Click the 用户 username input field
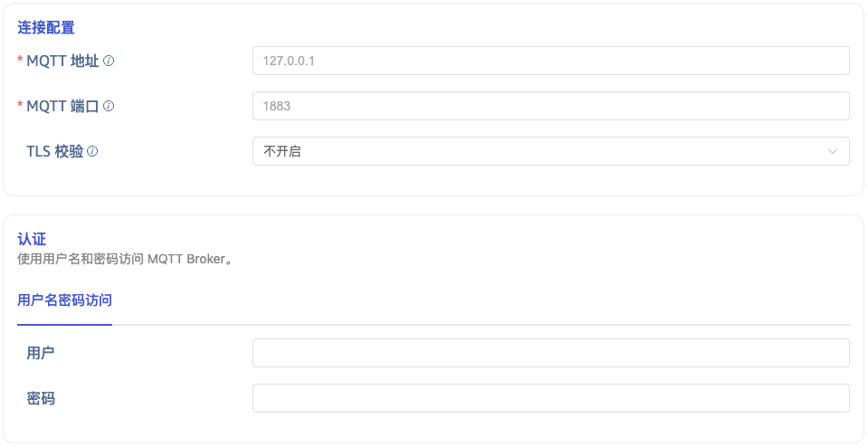Viewport: 868px width, 447px height. coord(550,353)
